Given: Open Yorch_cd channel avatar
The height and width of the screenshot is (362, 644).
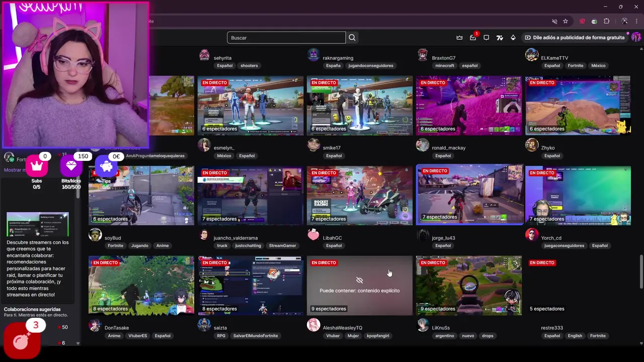Looking at the screenshot, I should tap(532, 235).
